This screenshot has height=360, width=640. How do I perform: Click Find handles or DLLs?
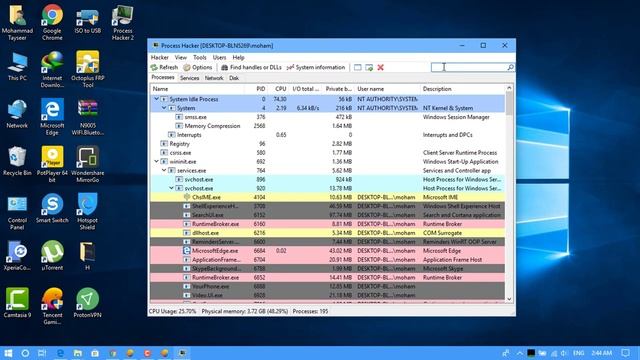(251, 67)
